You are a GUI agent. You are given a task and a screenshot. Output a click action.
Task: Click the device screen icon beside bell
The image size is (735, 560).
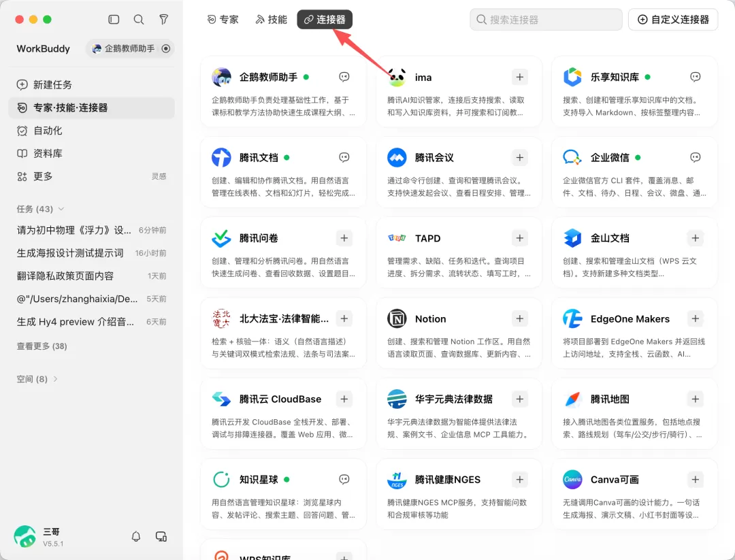pos(161,536)
